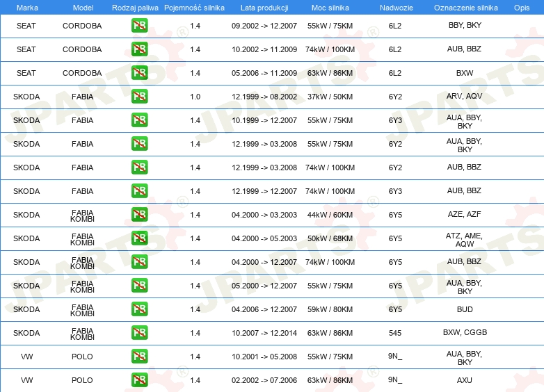Select the 6Y5 body code in the AZE, AZF row
544x392 pixels.
(x=395, y=215)
